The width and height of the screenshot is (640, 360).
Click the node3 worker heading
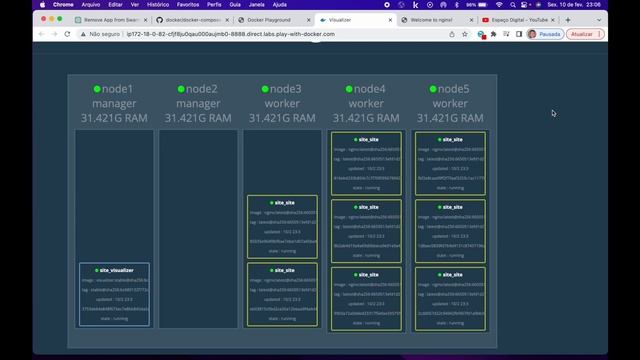coord(282,103)
